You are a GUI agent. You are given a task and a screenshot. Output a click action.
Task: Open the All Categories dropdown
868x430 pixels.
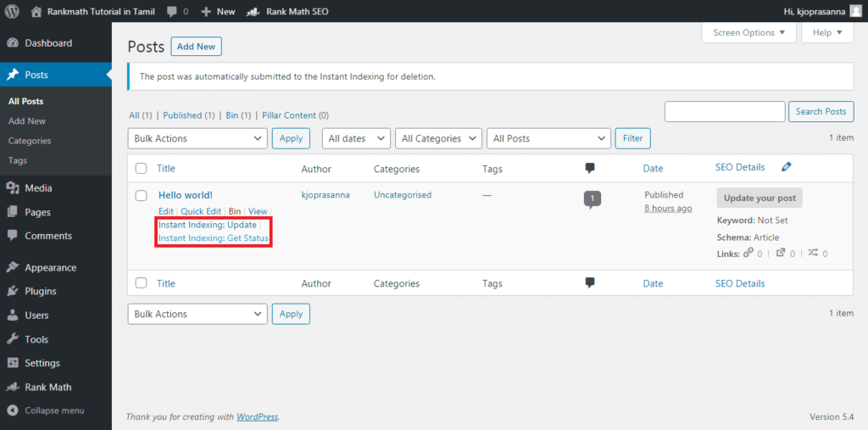pyautogui.click(x=438, y=138)
